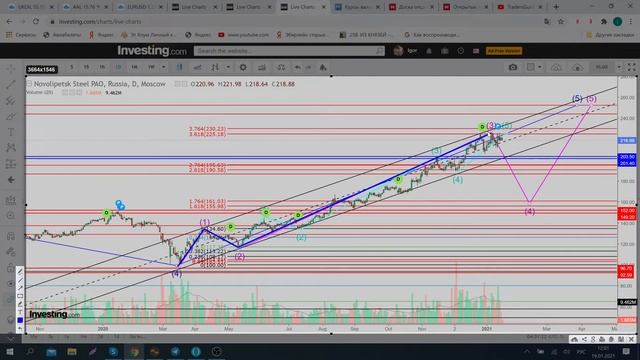Click the undo arrow in chart toolbar
The height and width of the screenshot is (360, 640).
pyautogui.click(x=298, y=67)
